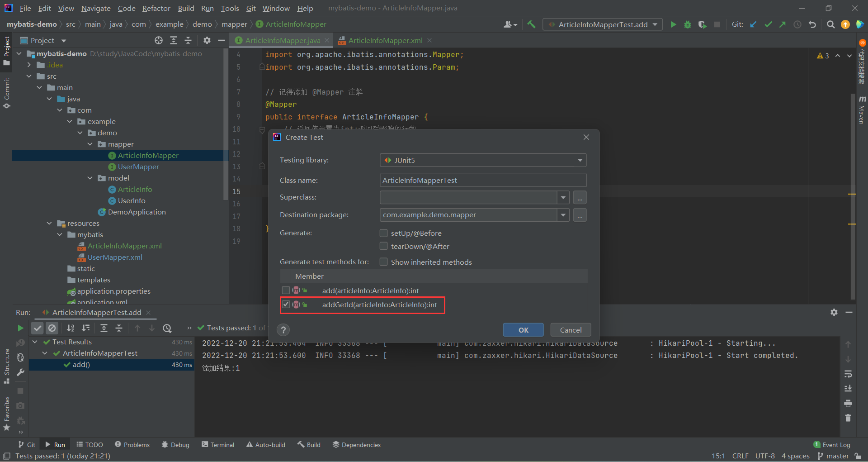Sort test results alphabetically
Viewport: 868px width, 462px height.
click(71, 328)
